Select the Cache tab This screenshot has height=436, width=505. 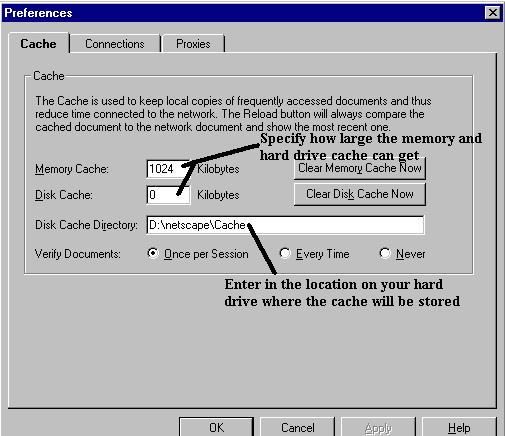[38, 43]
